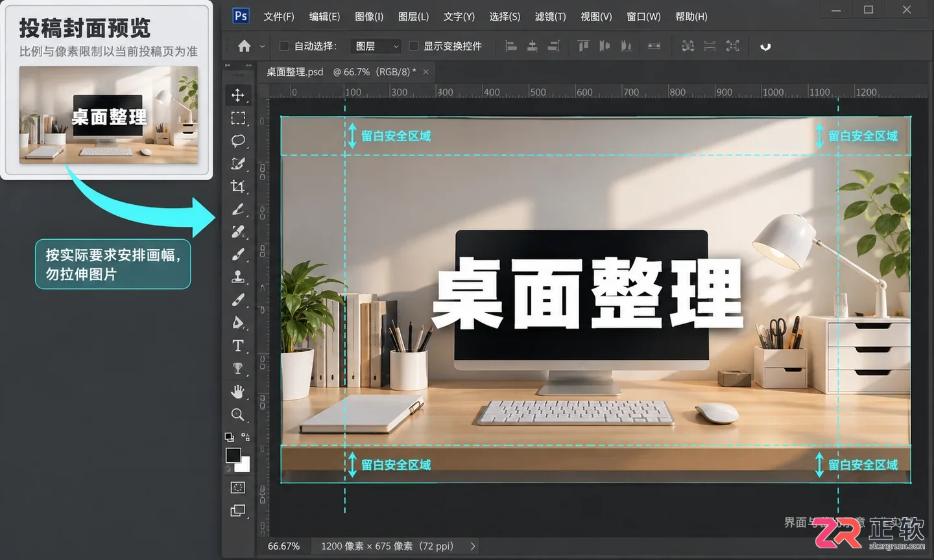
Task: Click the rightmost options bar icon
Action: coord(765,46)
